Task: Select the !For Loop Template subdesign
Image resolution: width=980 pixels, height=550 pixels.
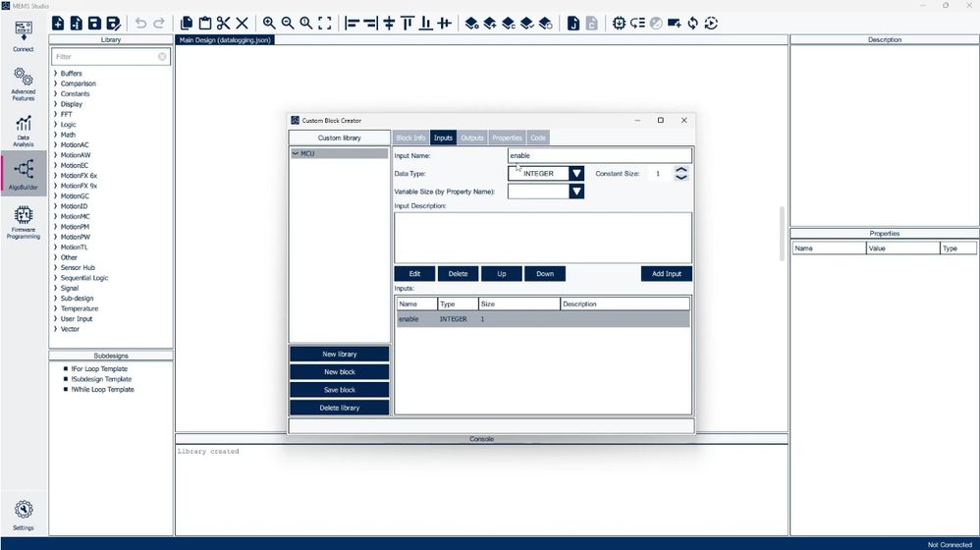Action: (99, 368)
